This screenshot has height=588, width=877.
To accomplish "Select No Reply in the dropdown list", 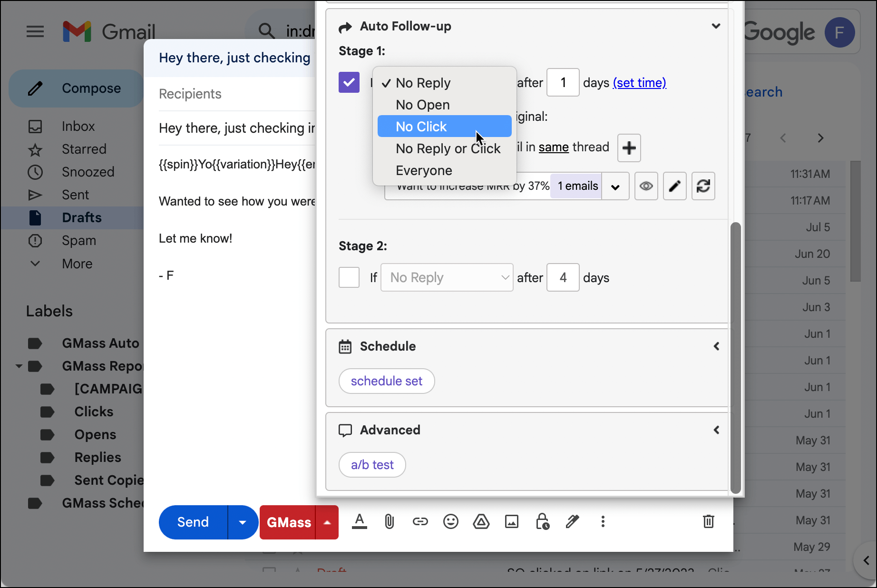I will coord(445,83).
